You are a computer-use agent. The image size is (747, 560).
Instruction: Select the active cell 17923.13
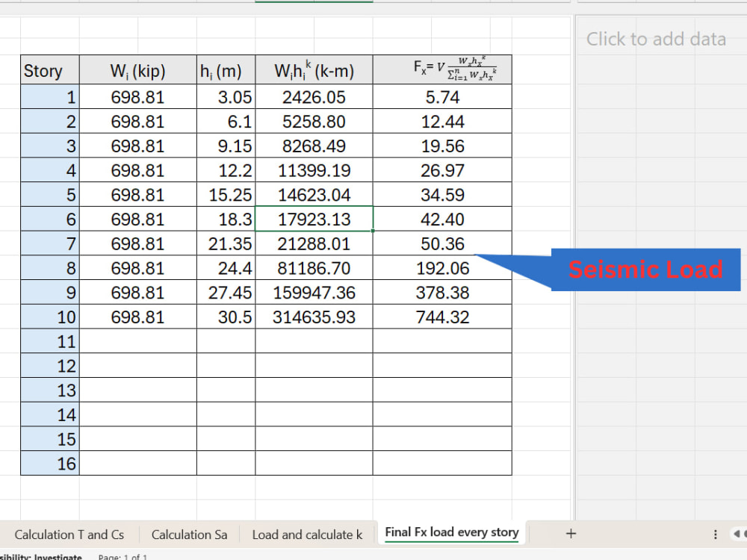pos(314,219)
